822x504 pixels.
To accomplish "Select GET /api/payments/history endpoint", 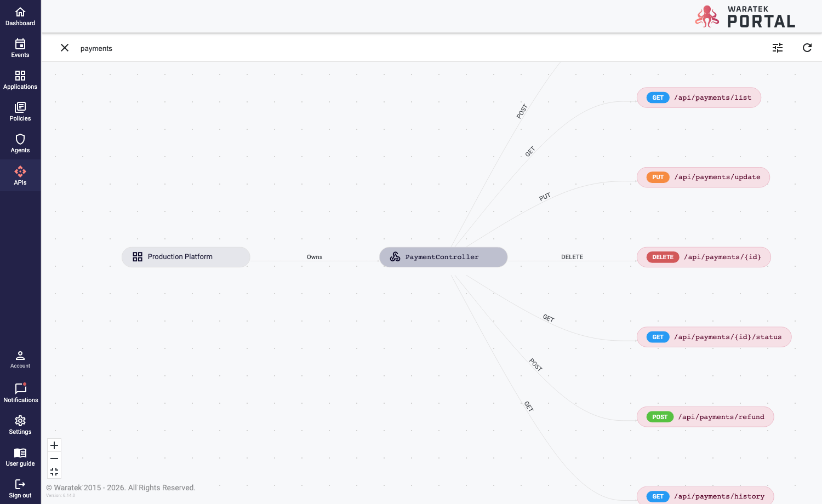I will point(705,496).
